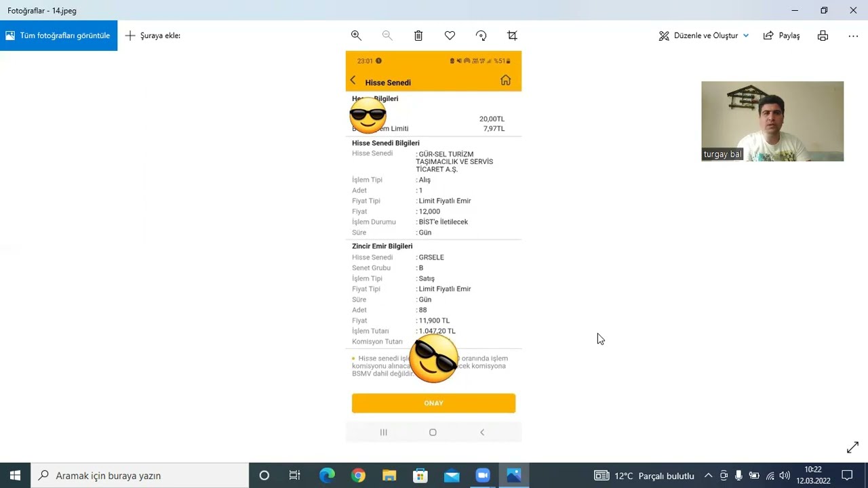Open weather widget '12°C Parçalı bulutlu'
The height and width of the screenshot is (488, 868).
tap(644, 476)
